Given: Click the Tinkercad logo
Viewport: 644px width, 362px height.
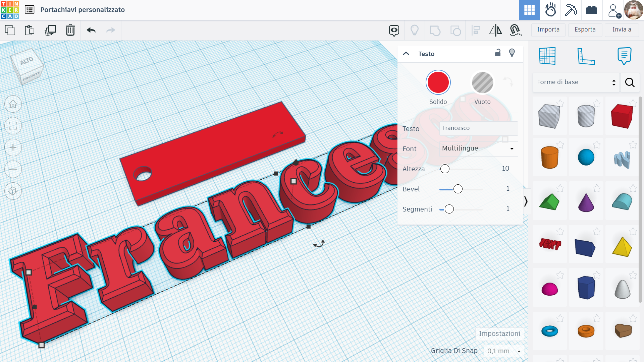Looking at the screenshot, I should 10,10.
